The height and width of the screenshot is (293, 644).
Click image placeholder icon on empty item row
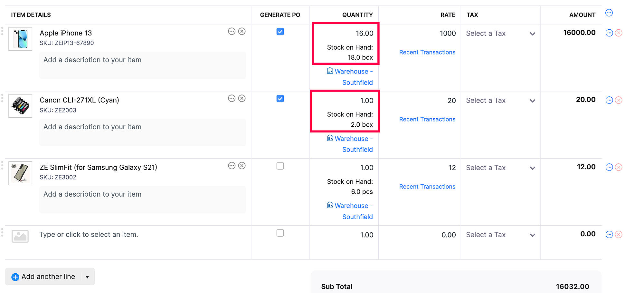click(20, 236)
